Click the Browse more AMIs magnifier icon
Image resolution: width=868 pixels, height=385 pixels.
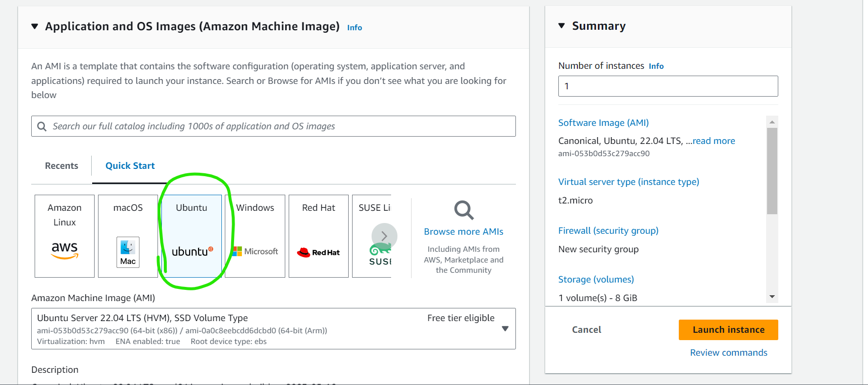pyautogui.click(x=464, y=210)
